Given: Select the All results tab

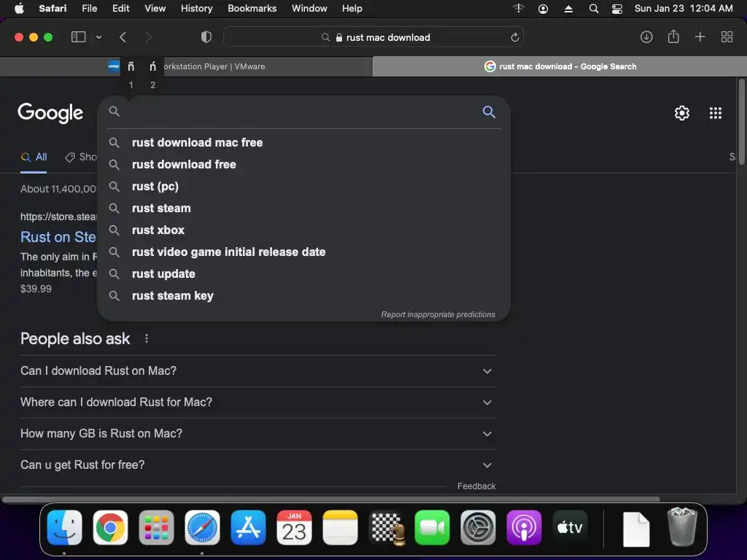Looking at the screenshot, I should 34,157.
